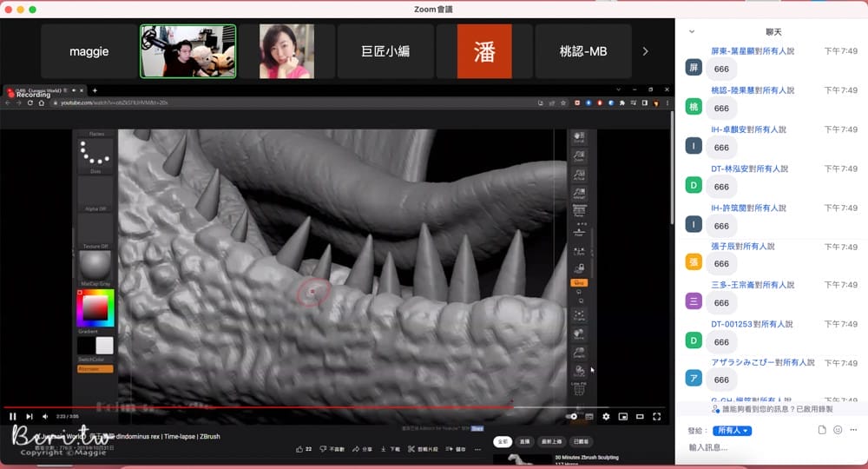Click the ZBrush Actual size icon

point(579,175)
